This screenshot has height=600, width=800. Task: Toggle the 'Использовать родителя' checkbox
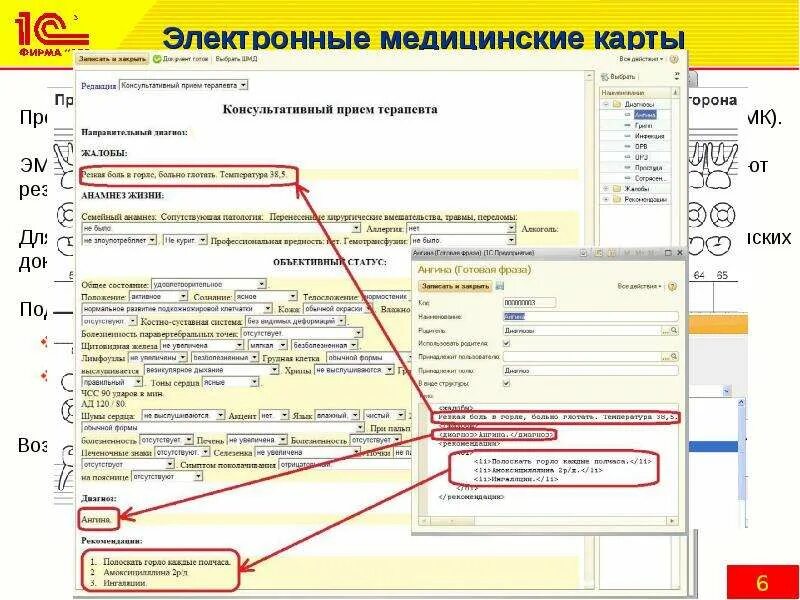pyautogui.click(x=507, y=343)
